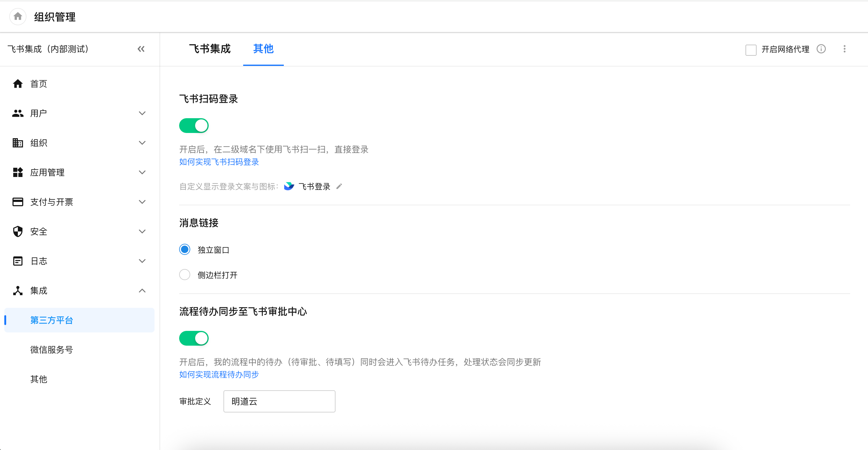This screenshot has width=868, height=450.
Task: Click the 首页 house icon in sidebar
Action: point(18,84)
